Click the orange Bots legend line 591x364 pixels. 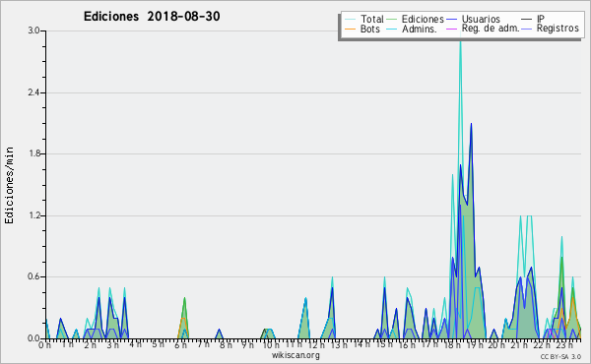point(350,29)
